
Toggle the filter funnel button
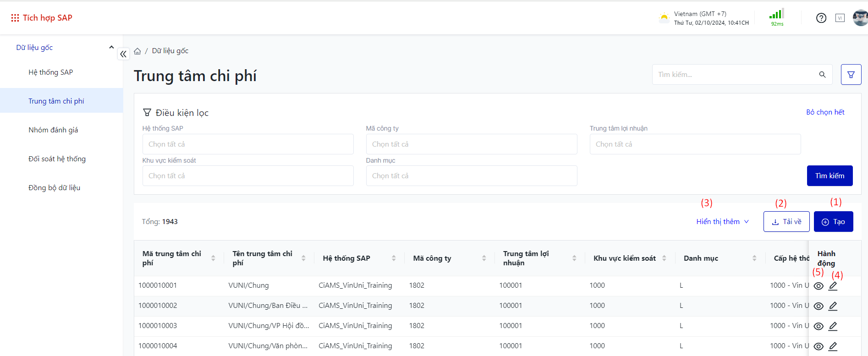point(851,75)
